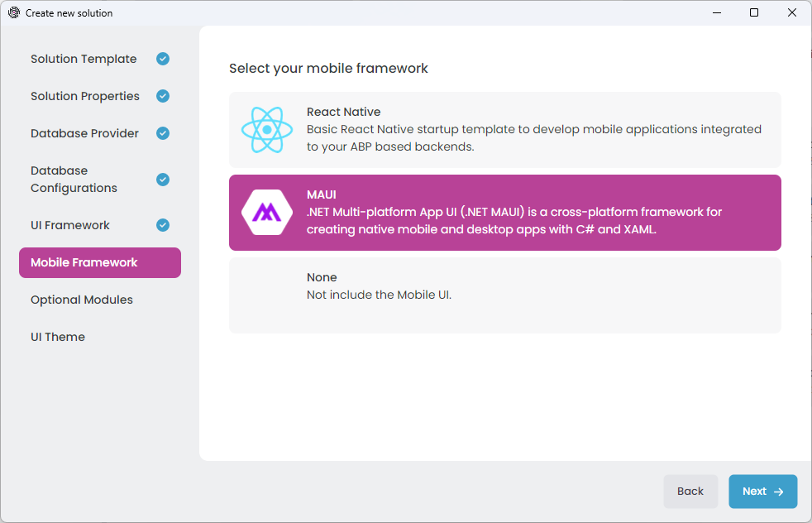Image resolution: width=812 pixels, height=523 pixels.
Task: Close the Create new solution dialog
Action: tap(792, 13)
